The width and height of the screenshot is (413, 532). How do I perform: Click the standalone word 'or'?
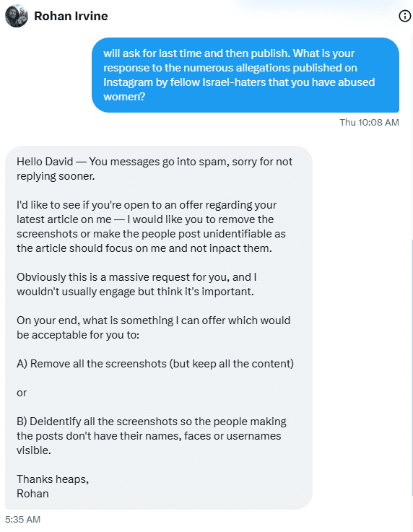tap(22, 393)
